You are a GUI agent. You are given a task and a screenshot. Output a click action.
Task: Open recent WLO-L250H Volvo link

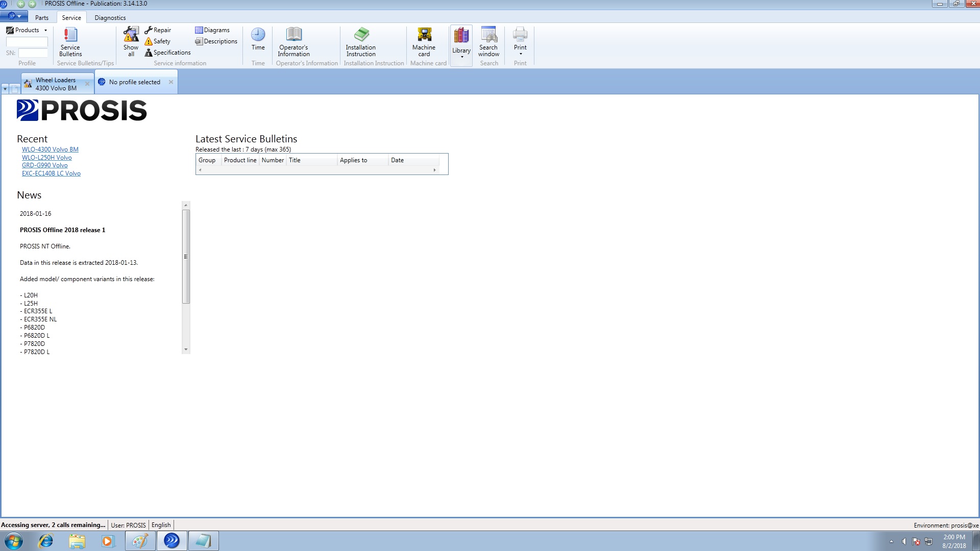47,158
